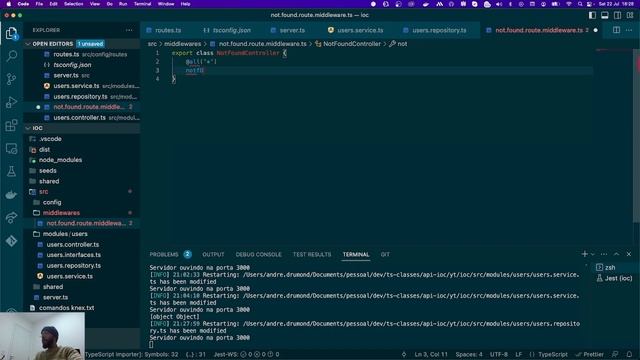Open the Live Share view
This screenshot has width=640, height=360.
(x=11, y=218)
